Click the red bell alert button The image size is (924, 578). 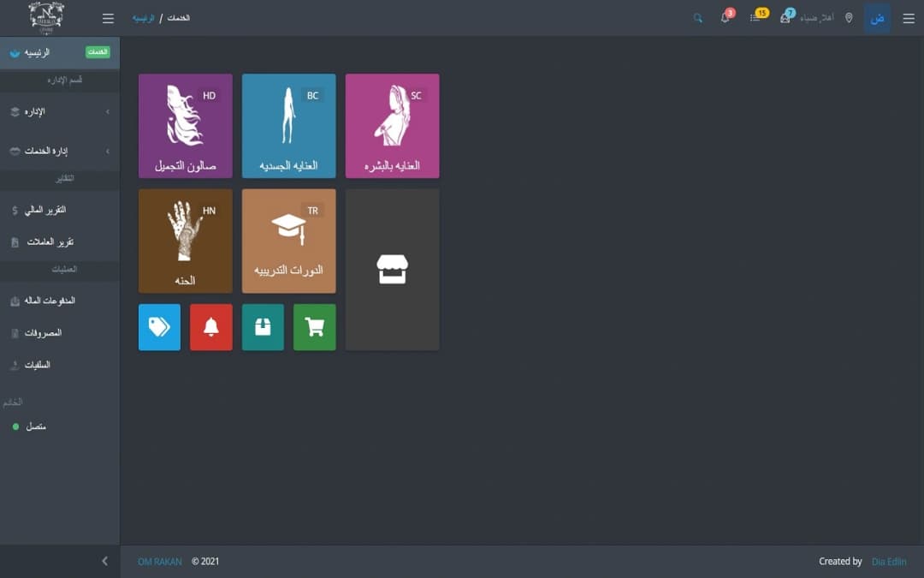click(210, 327)
